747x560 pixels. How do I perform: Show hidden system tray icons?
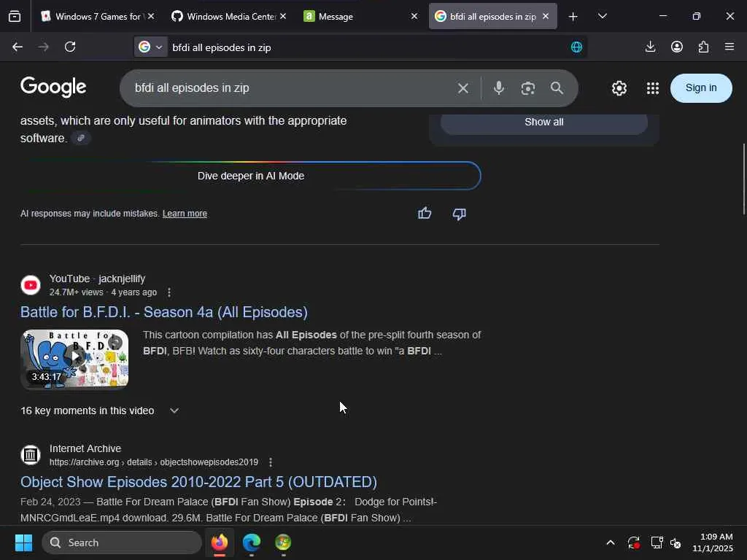tap(611, 542)
